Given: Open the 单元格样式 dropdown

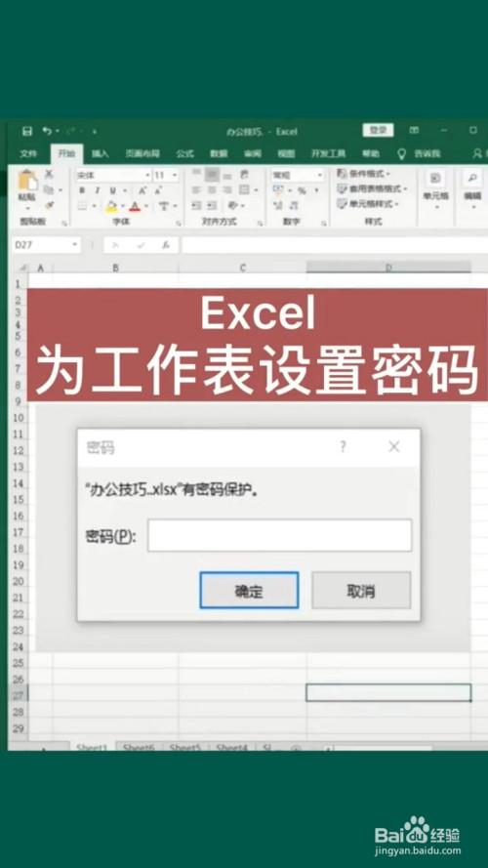Looking at the screenshot, I should 367,204.
